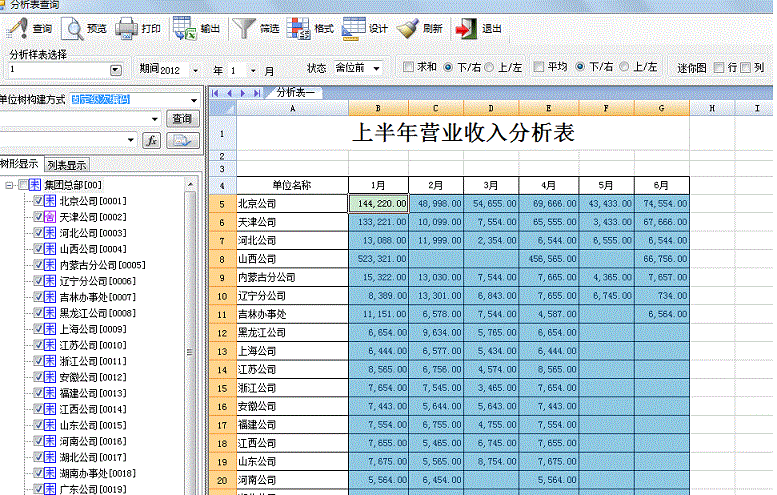This screenshot has width=777, height=495.
Task: Select column B header
Action: tap(378, 108)
